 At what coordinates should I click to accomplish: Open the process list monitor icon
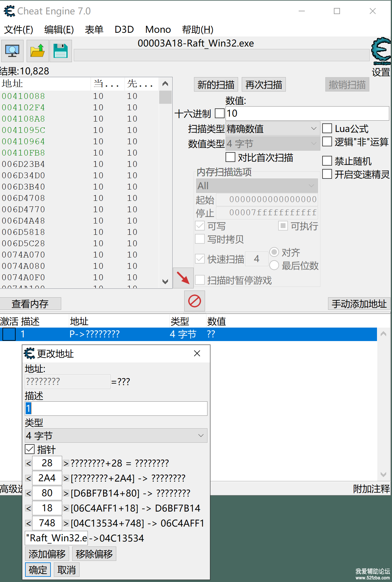[12, 51]
